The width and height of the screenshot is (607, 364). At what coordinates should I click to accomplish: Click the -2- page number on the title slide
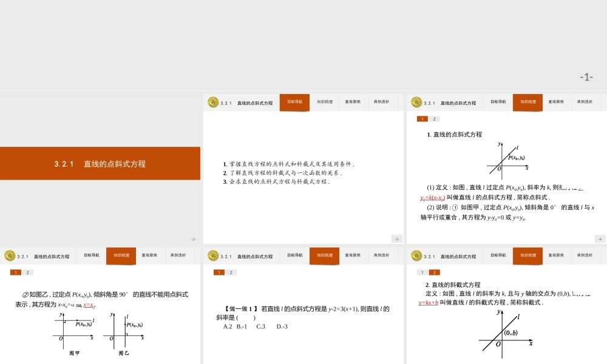[x=194, y=239]
